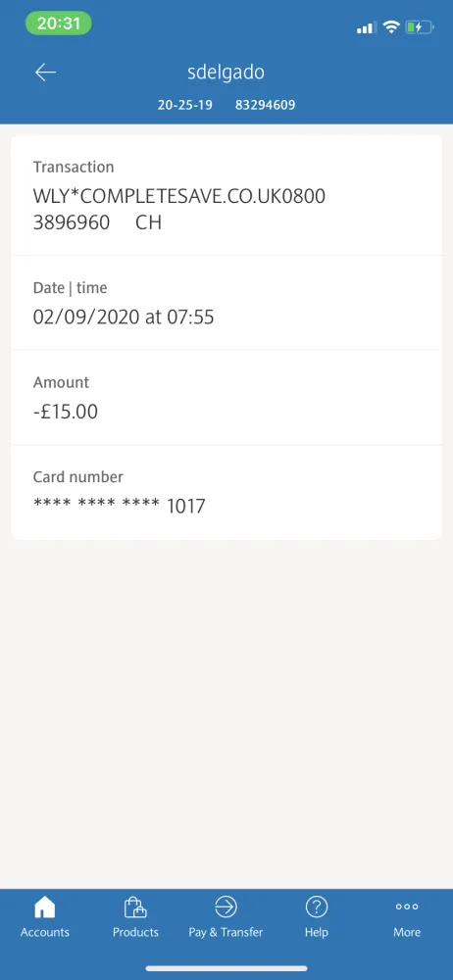Tap account number 83294609
453x980 pixels.
pyautogui.click(x=266, y=105)
